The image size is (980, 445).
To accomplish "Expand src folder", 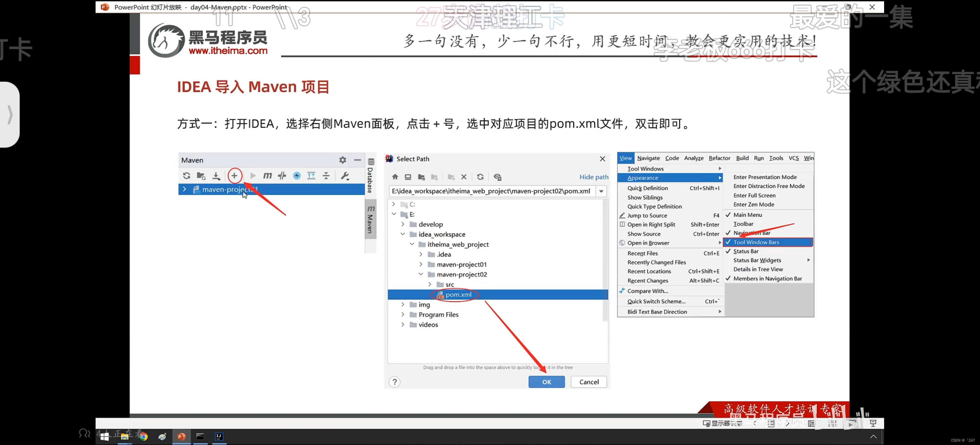I will [x=430, y=284].
